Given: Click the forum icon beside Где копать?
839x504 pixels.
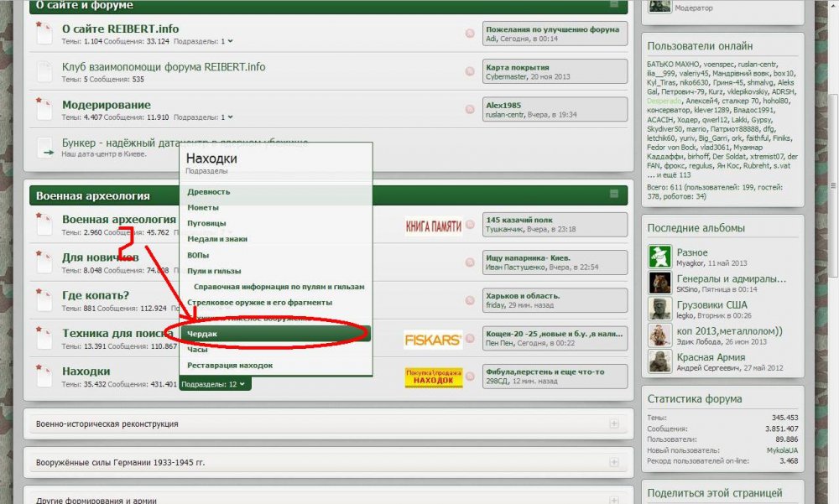Looking at the screenshot, I should click(x=44, y=300).
